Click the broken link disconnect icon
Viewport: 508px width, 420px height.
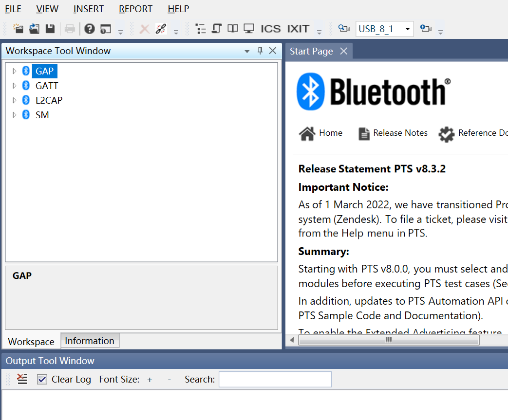[x=161, y=29]
